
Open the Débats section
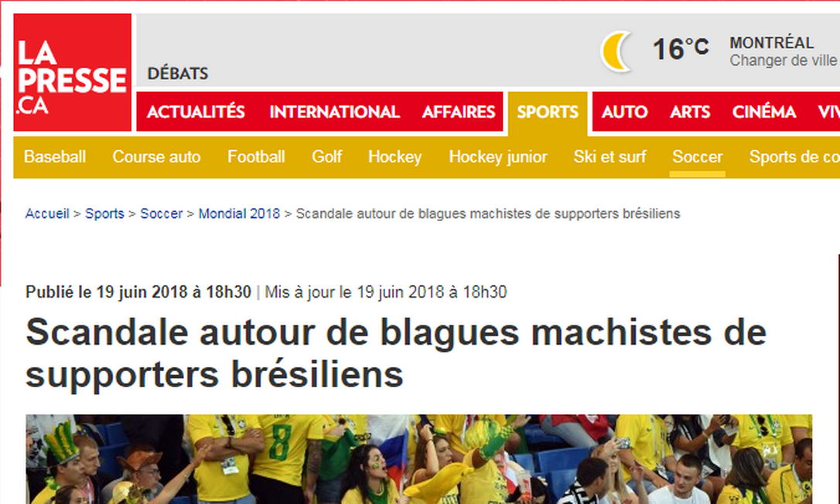click(178, 73)
